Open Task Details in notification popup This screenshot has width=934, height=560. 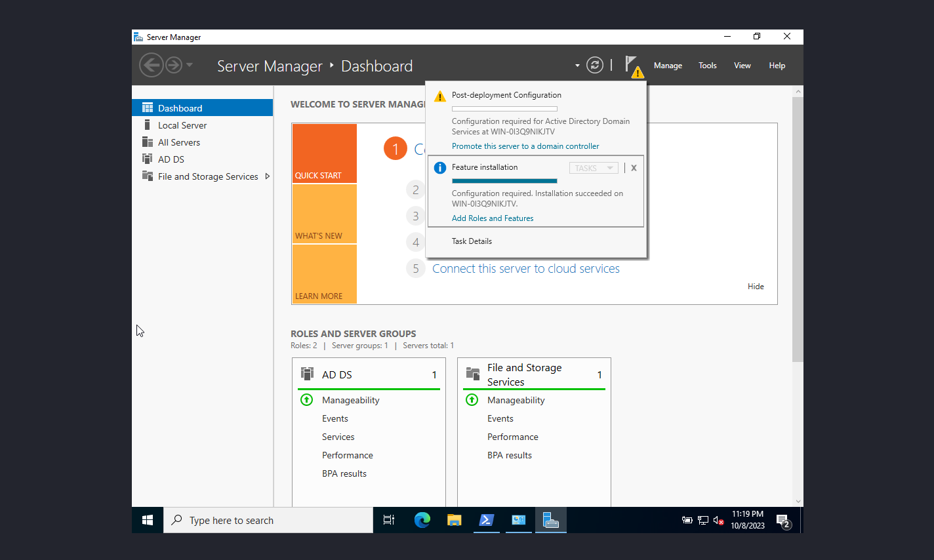(472, 241)
